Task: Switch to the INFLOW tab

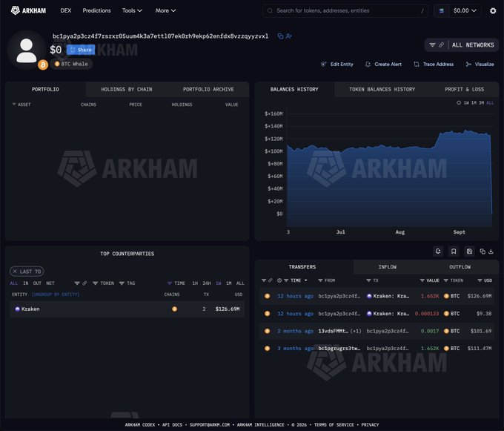Action: pyautogui.click(x=388, y=267)
